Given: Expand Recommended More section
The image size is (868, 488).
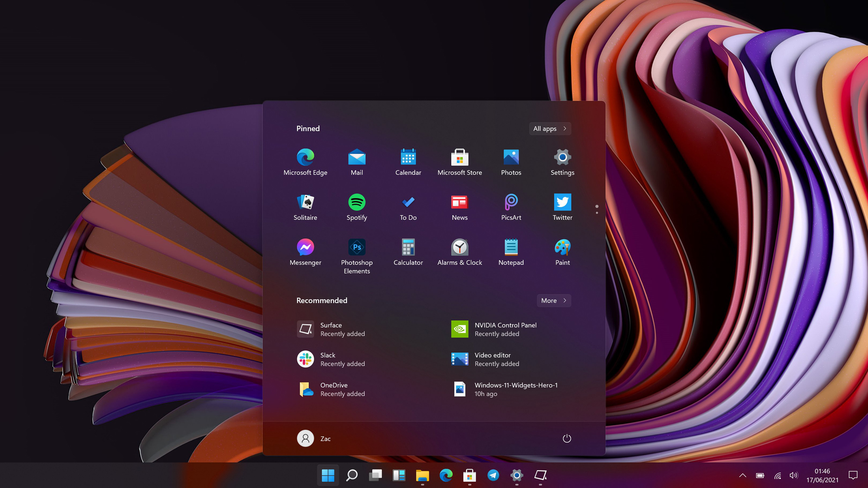Looking at the screenshot, I should tap(552, 300).
